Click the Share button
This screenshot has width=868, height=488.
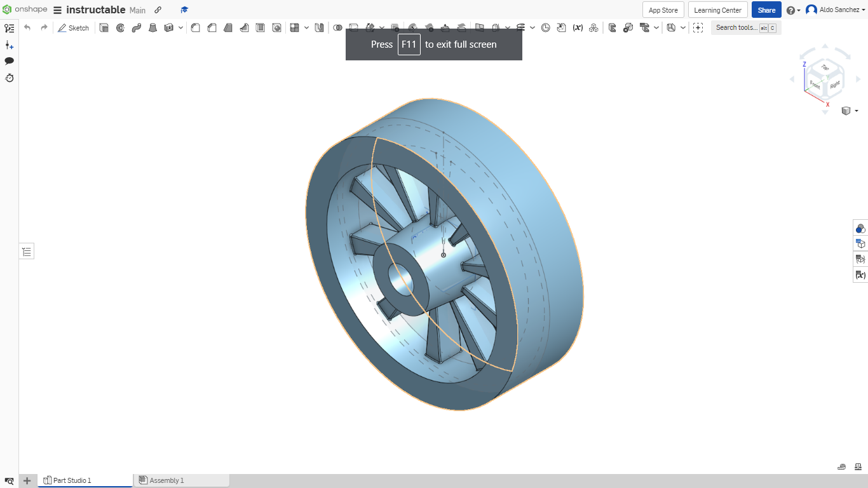(x=766, y=10)
